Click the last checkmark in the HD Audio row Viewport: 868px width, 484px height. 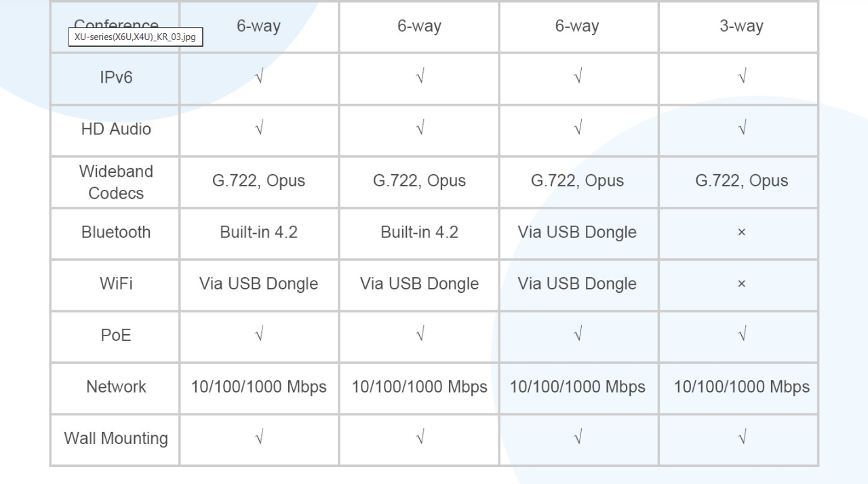pyautogui.click(x=742, y=129)
